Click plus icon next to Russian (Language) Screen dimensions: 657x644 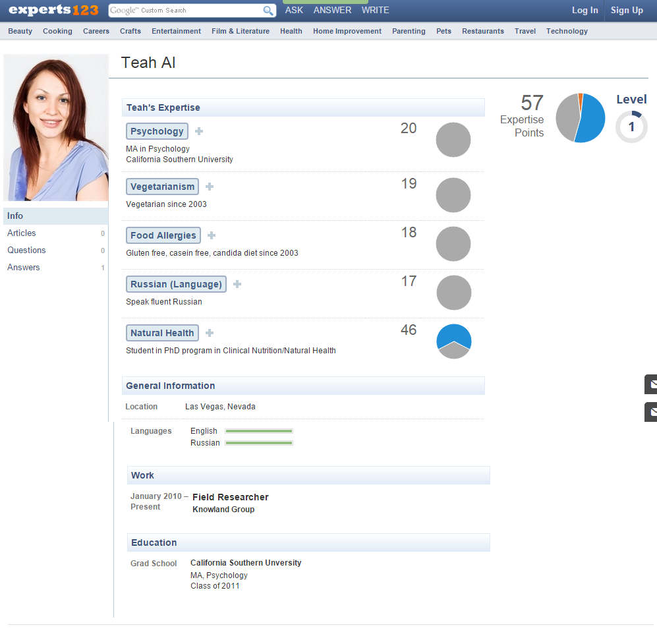point(237,284)
